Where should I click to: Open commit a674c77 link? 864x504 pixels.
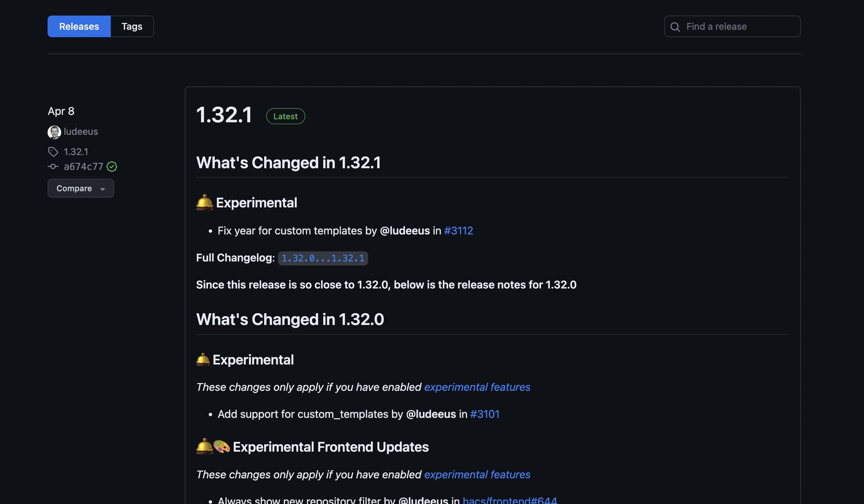coord(83,167)
